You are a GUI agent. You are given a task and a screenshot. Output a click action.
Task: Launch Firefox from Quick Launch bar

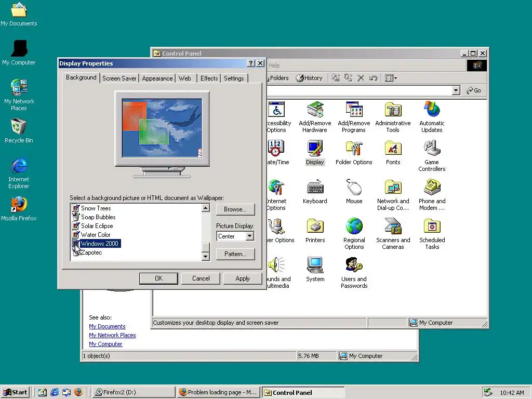pos(78,392)
